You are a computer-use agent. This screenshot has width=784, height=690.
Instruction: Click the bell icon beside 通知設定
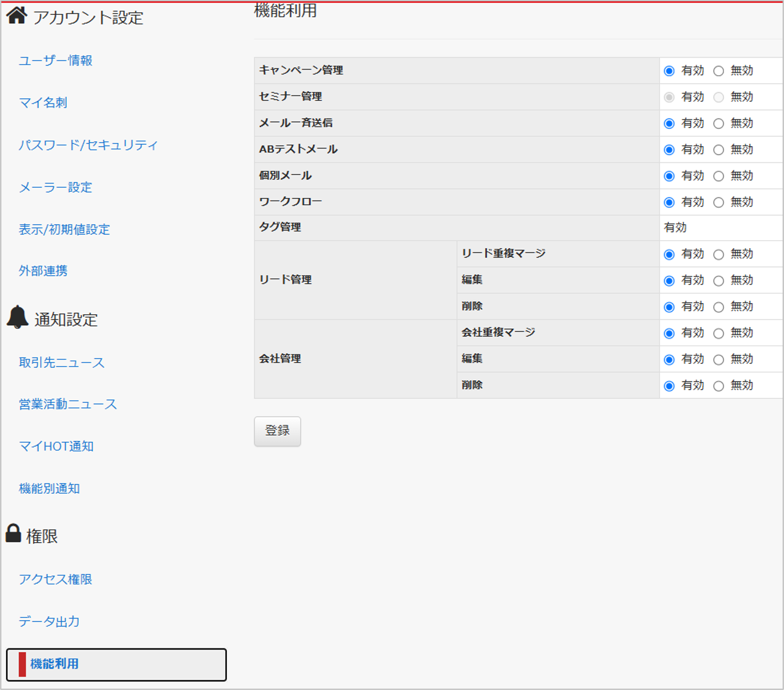pyautogui.click(x=18, y=317)
